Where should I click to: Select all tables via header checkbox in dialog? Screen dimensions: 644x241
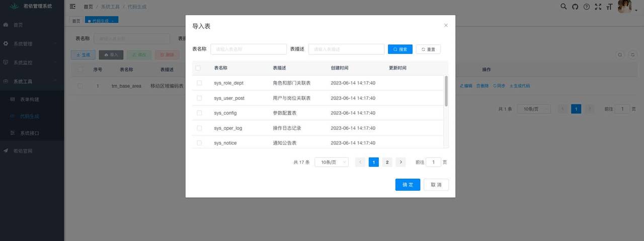click(x=198, y=68)
